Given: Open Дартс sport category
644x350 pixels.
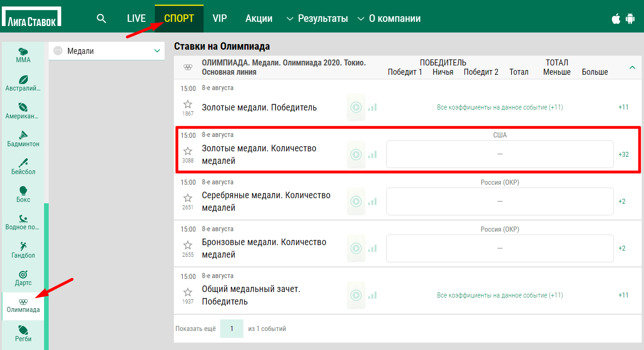Looking at the screenshot, I should [x=23, y=278].
